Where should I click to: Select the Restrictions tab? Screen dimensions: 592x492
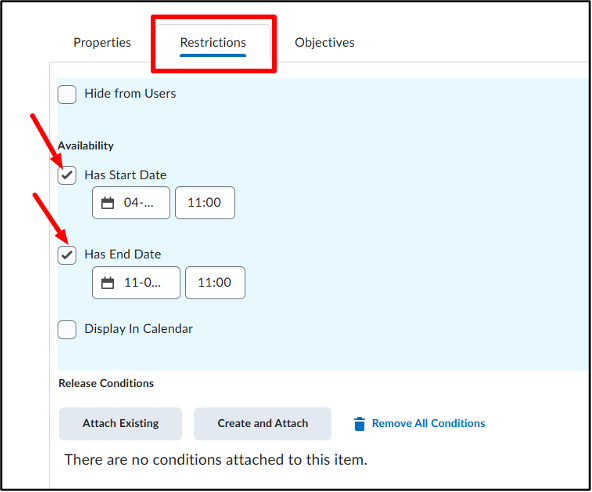(213, 43)
